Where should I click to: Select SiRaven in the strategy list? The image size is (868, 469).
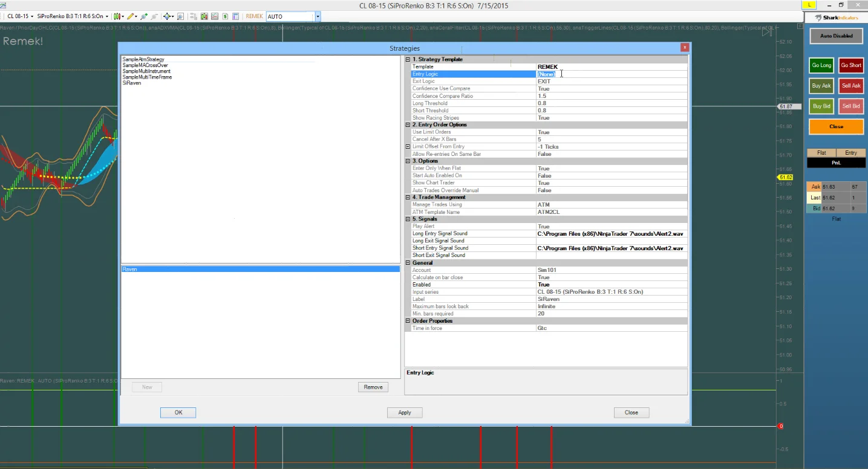tap(132, 83)
